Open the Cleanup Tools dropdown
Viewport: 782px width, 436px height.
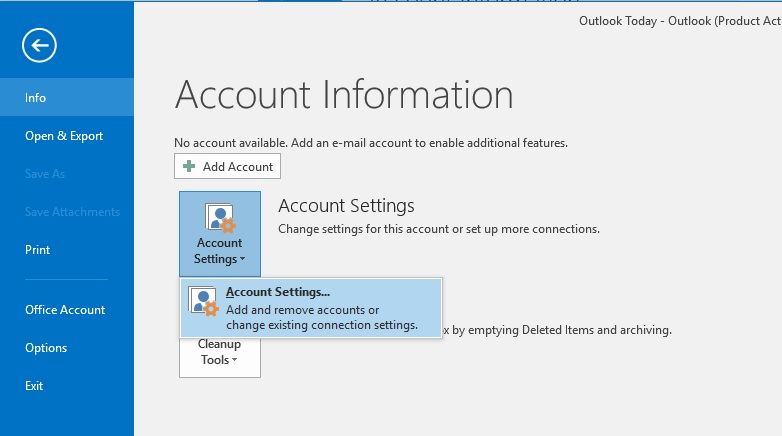220,357
